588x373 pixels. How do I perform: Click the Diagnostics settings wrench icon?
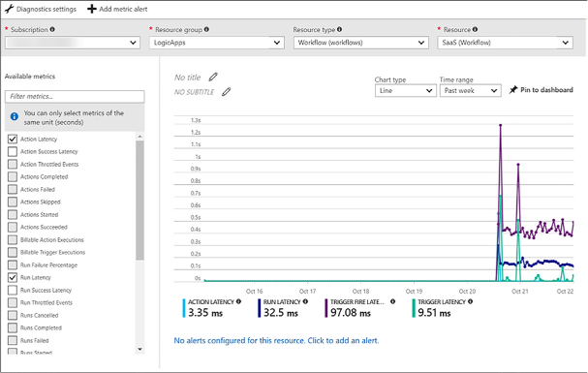click(10, 9)
